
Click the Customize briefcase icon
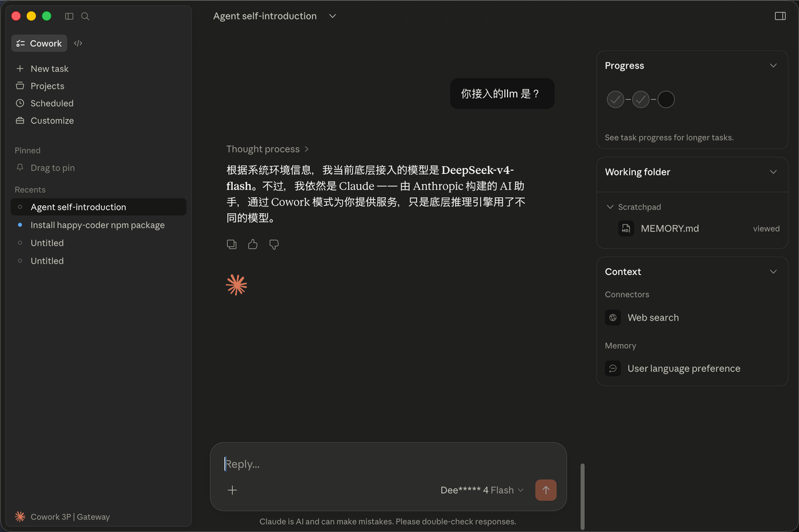coord(20,121)
